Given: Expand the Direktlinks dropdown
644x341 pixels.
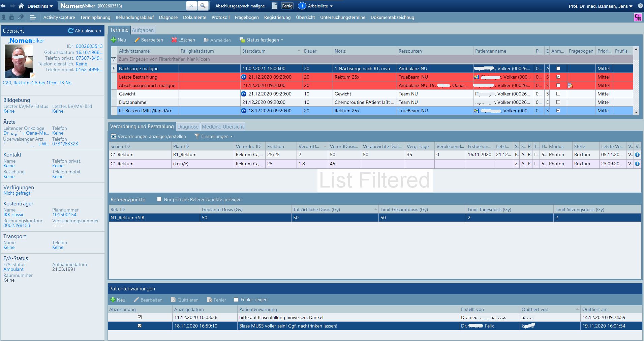Looking at the screenshot, I should (x=40, y=6).
